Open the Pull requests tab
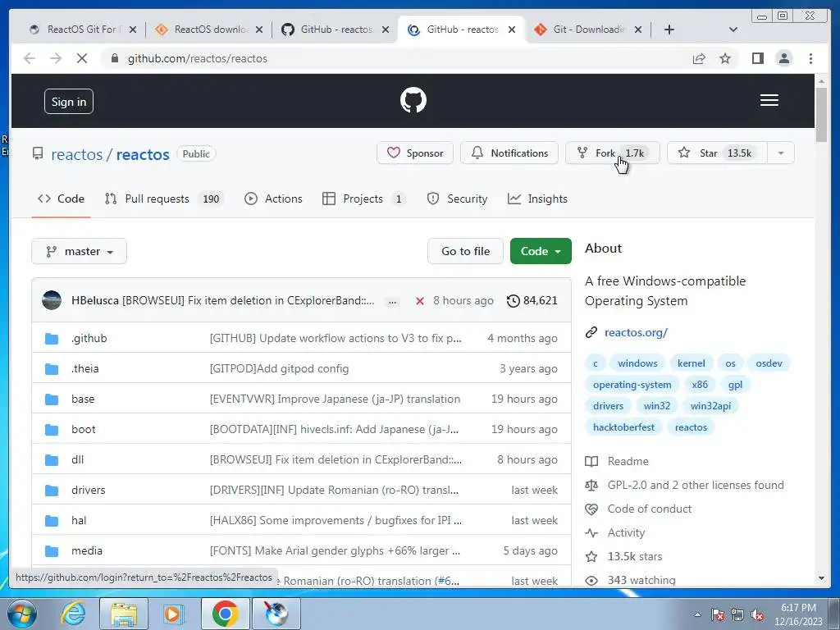 click(163, 199)
